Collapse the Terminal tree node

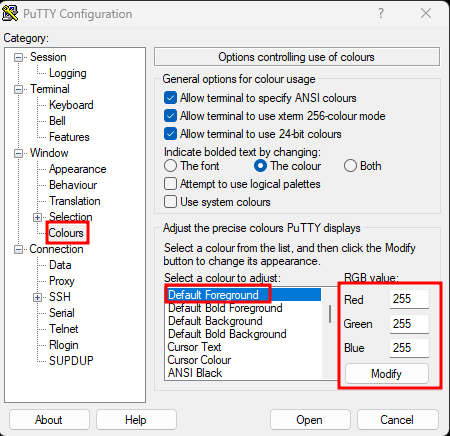pos(18,89)
